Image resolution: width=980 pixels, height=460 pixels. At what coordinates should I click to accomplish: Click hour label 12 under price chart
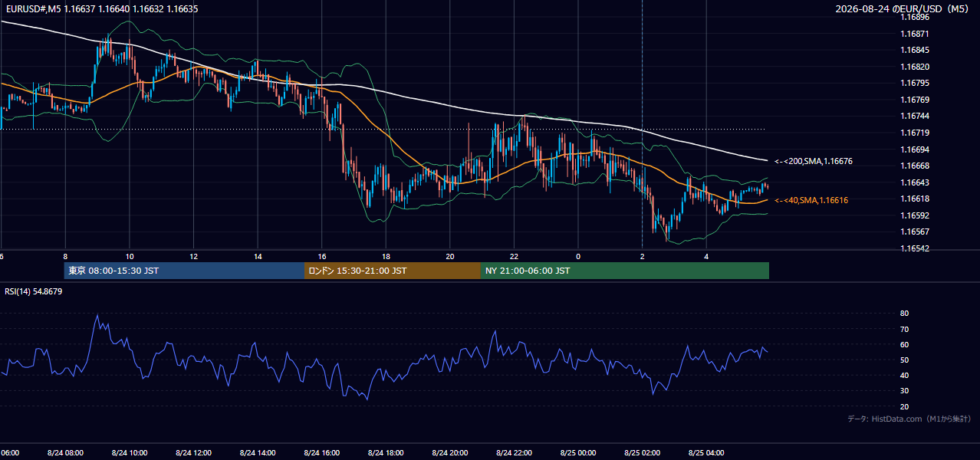(193, 256)
